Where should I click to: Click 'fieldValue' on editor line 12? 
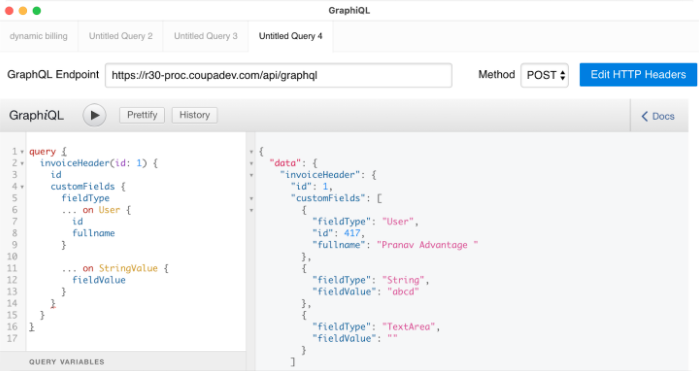(x=99, y=280)
